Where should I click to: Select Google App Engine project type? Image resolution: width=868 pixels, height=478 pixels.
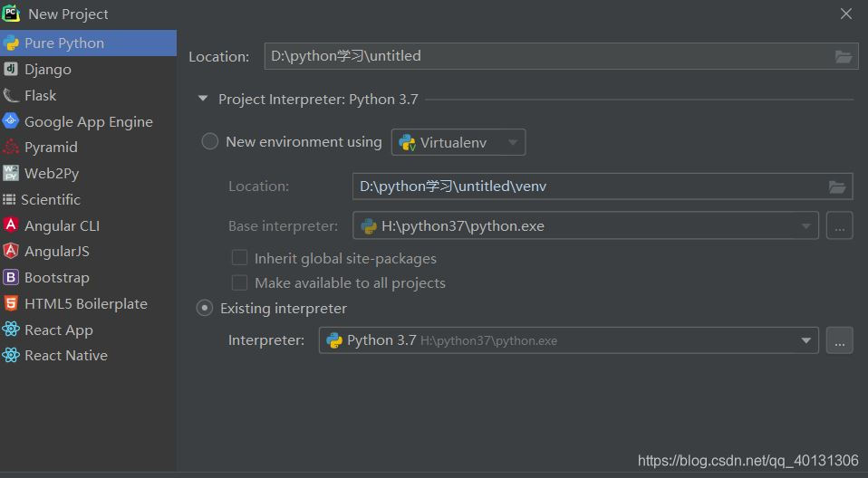pos(88,121)
